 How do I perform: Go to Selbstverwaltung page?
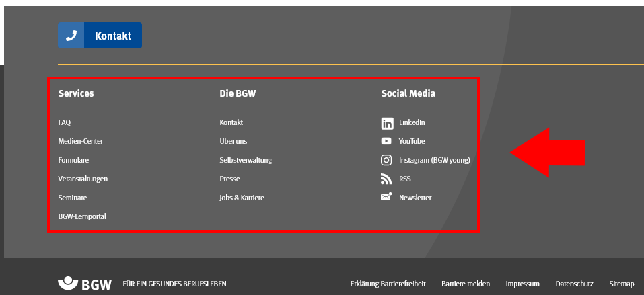246,160
